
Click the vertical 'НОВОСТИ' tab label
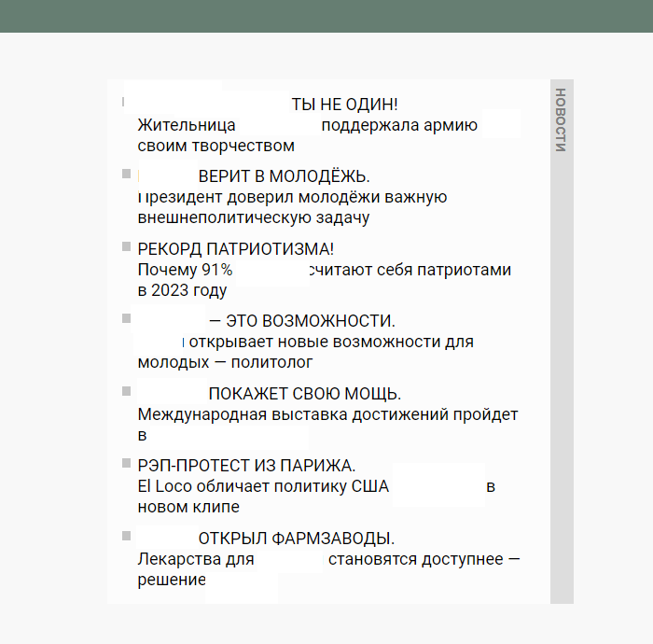(x=561, y=119)
